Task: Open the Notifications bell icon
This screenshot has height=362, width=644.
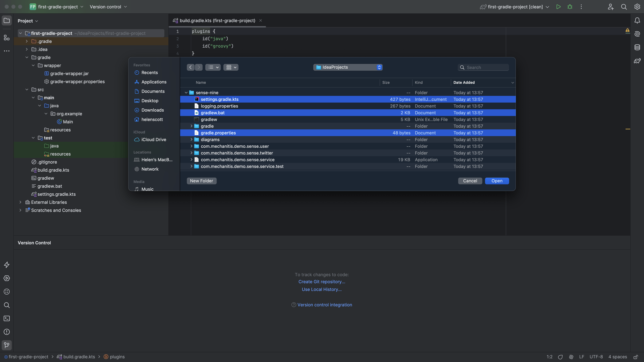Action: 637,20
